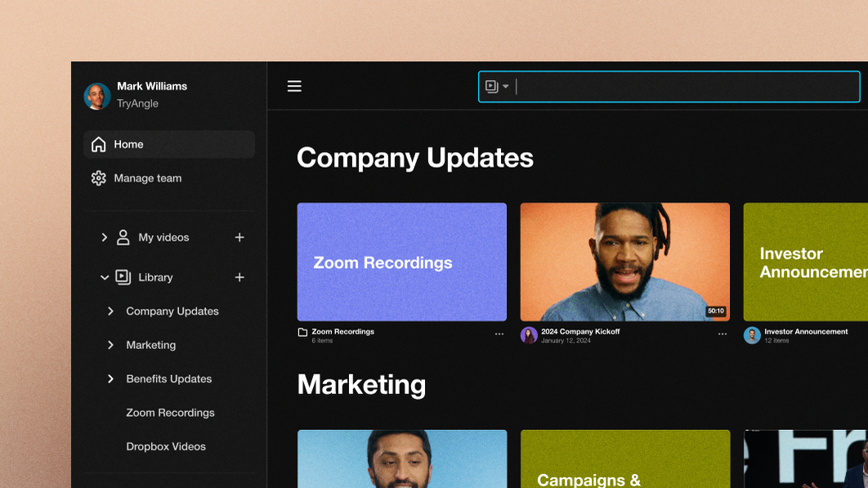The height and width of the screenshot is (488, 868).
Task: Collapse the Library section
Action: pos(104,277)
